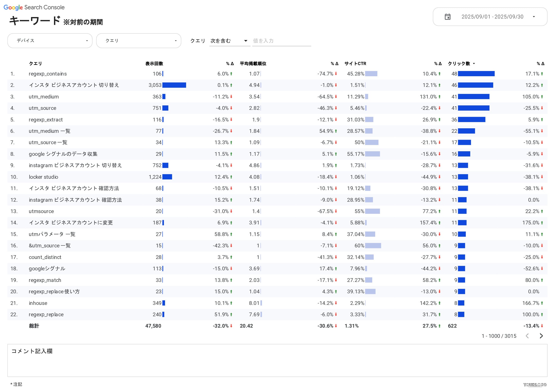Select the regexp_contains query row
Image resolution: width=555 pixels, height=392 pixels.
coord(48,74)
